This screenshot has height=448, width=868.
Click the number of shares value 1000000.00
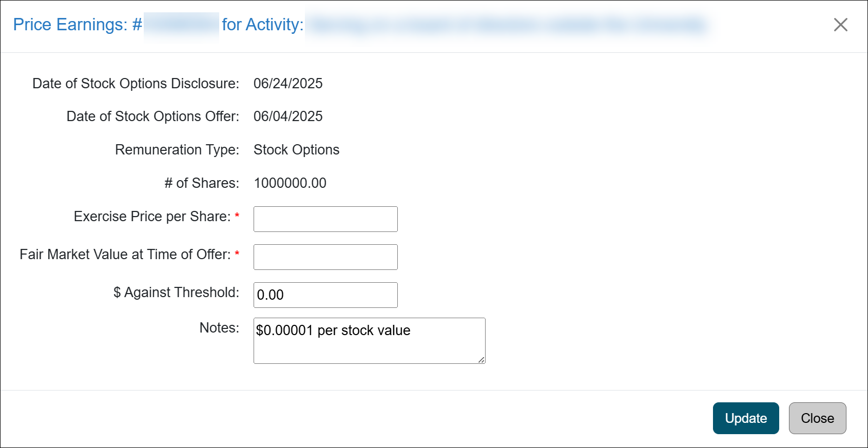[290, 183]
